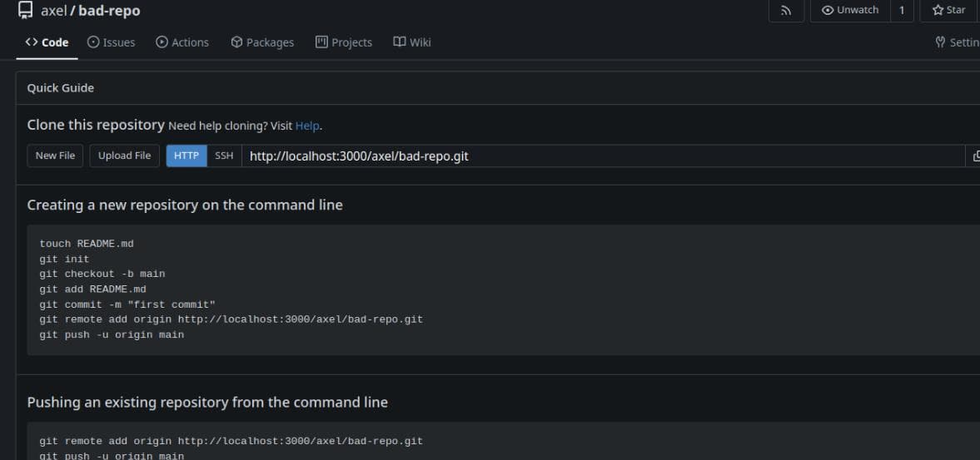Open the Wiki tab
The height and width of the screenshot is (460, 980).
coord(412,42)
